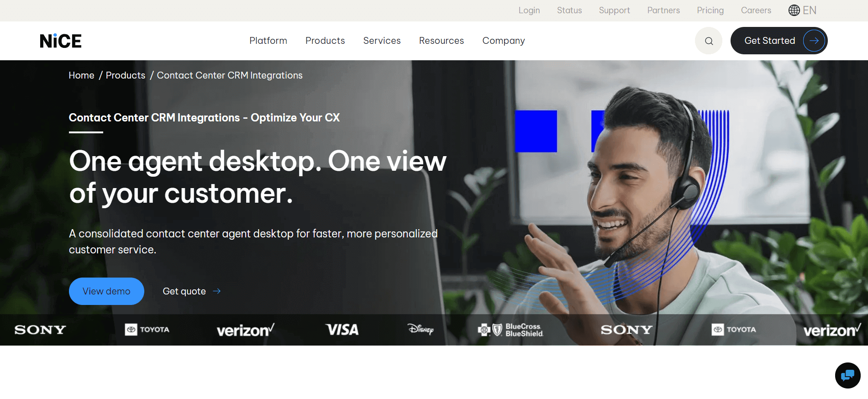Open the Services menu item
The width and height of the screenshot is (868, 399).
coord(382,41)
